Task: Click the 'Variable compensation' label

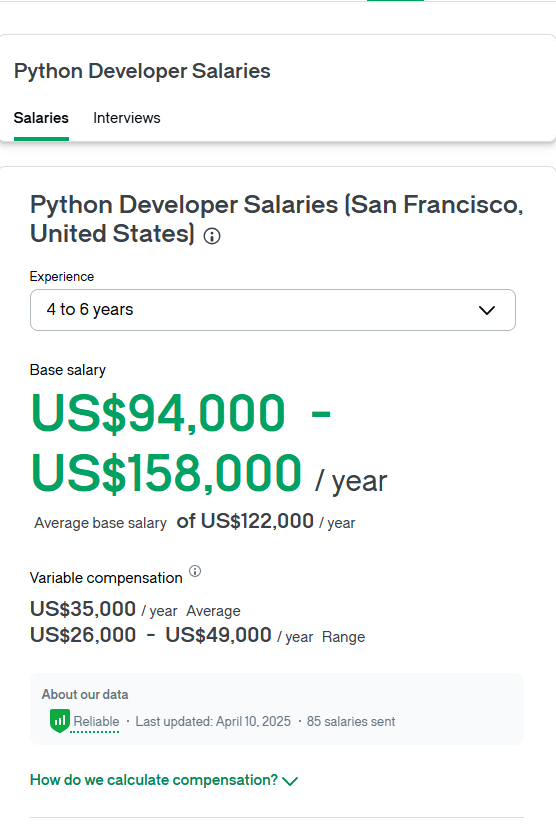Action: (x=106, y=578)
